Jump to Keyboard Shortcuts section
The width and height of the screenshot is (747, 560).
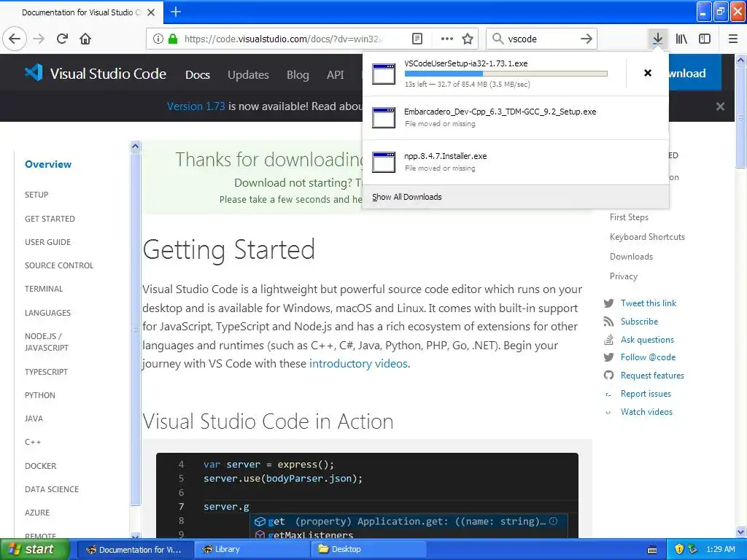point(648,237)
